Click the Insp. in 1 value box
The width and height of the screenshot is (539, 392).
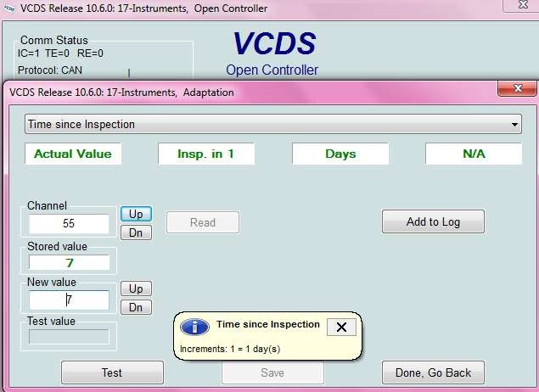pos(206,154)
